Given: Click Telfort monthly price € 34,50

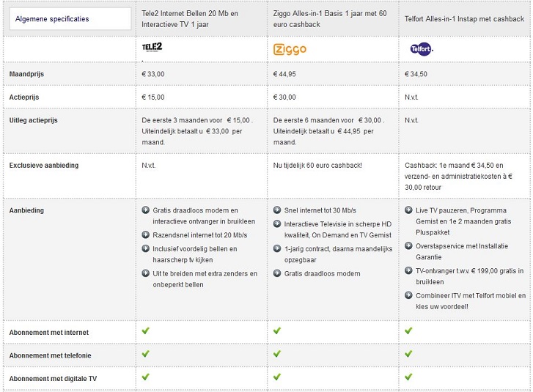Looking at the screenshot, I should (x=416, y=74).
